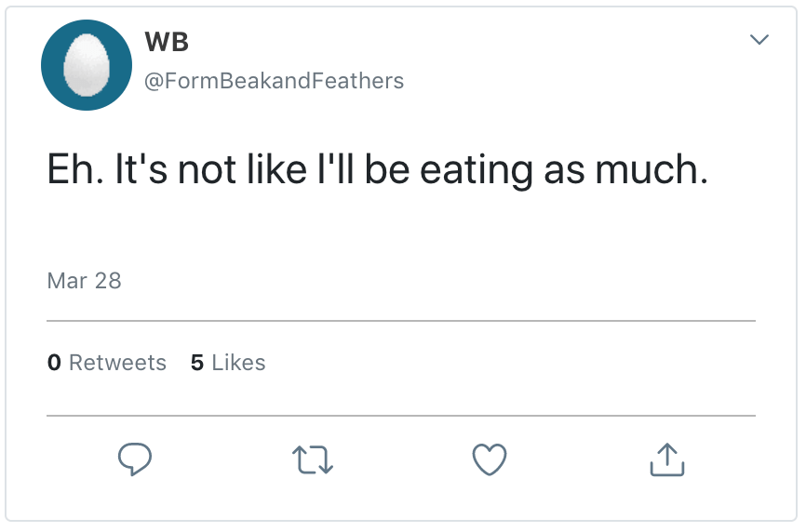View the 5 Likes list
Viewport: 806px width, 532px height.
(228, 363)
